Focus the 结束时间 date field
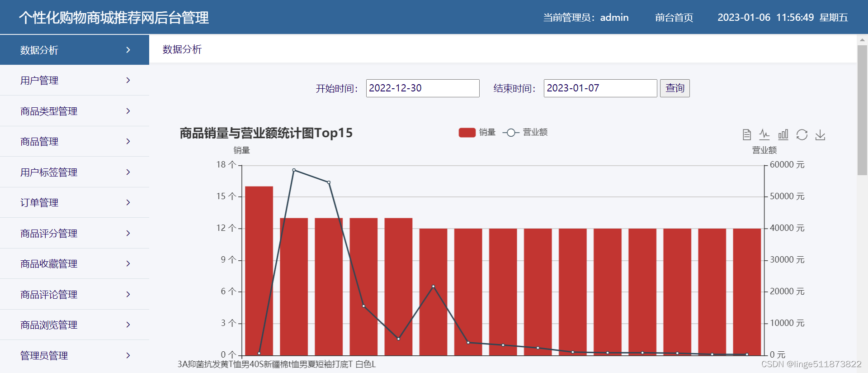The image size is (868, 373). (600, 88)
